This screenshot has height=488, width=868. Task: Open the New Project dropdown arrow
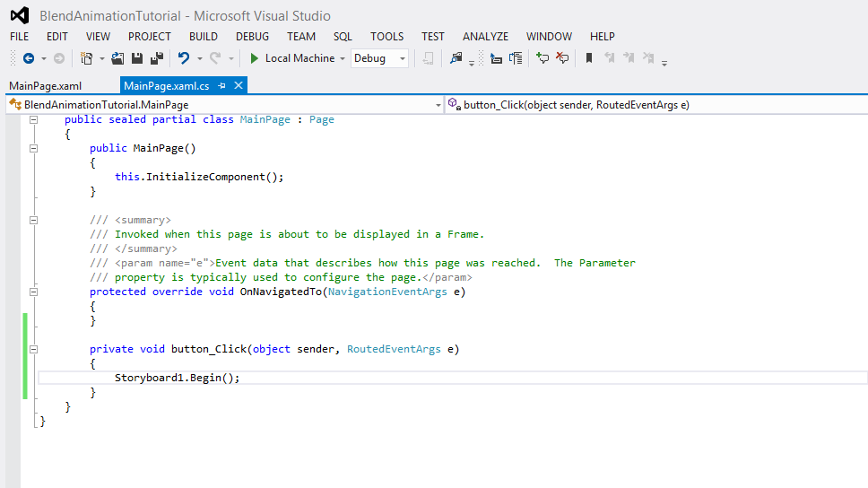(102, 58)
